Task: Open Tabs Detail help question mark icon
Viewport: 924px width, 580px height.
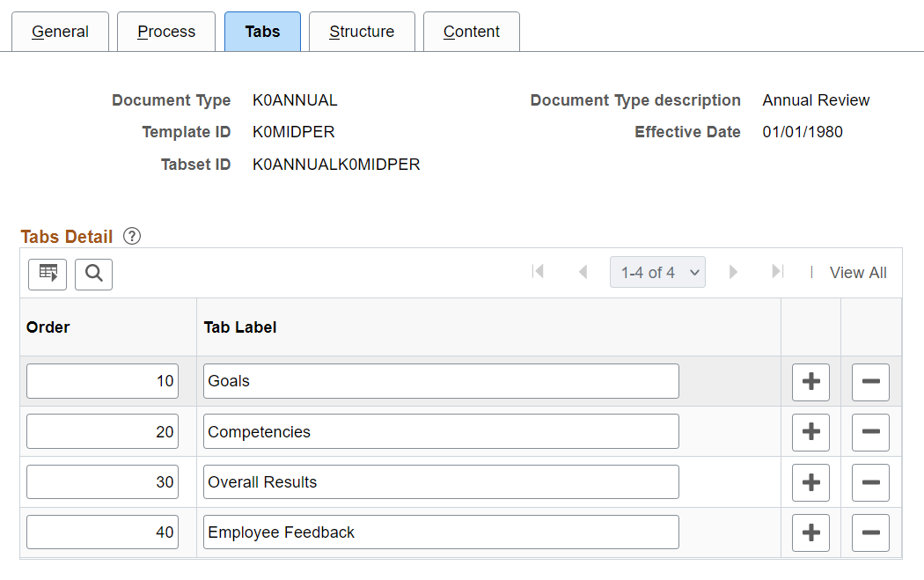Action: tap(132, 237)
